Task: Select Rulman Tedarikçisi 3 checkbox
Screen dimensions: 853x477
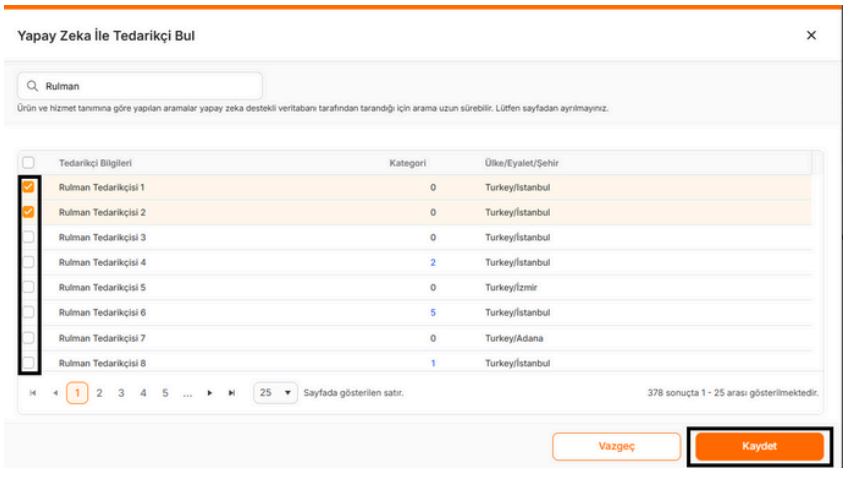Action: point(28,237)
